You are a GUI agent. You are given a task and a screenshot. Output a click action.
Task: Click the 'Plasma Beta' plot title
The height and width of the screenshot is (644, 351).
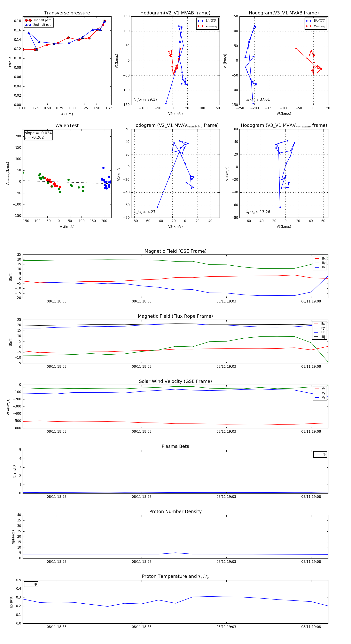click(x=175, y=446)
